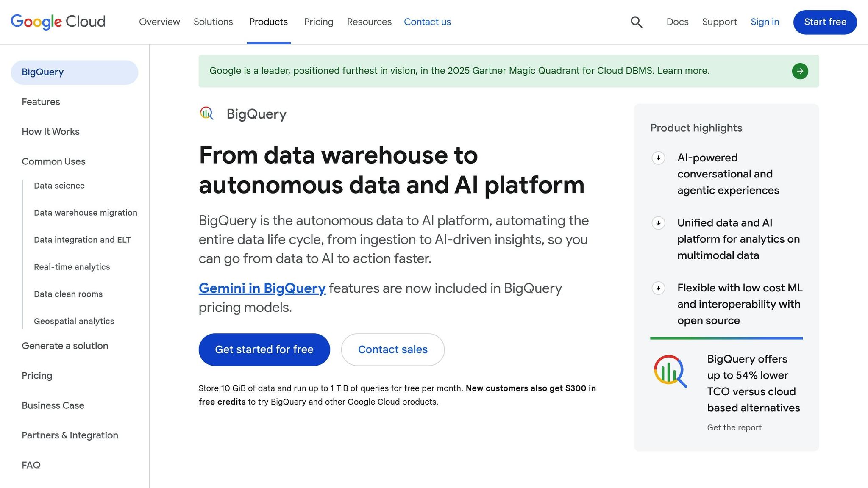Click the arrow icon next to Unified data highlight
Image resolution: width=868 pixels, height=488 pixels.
658,223
